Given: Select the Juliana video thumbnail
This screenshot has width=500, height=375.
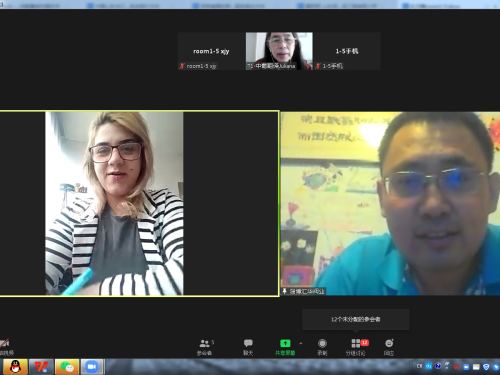Looking at the screenshot, I should [279, 51].
